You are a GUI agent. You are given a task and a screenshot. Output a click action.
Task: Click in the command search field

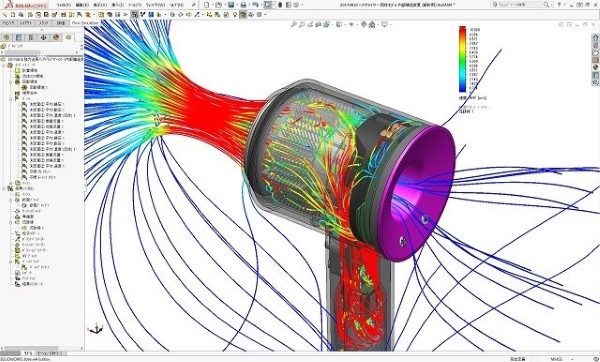[520, 5]
